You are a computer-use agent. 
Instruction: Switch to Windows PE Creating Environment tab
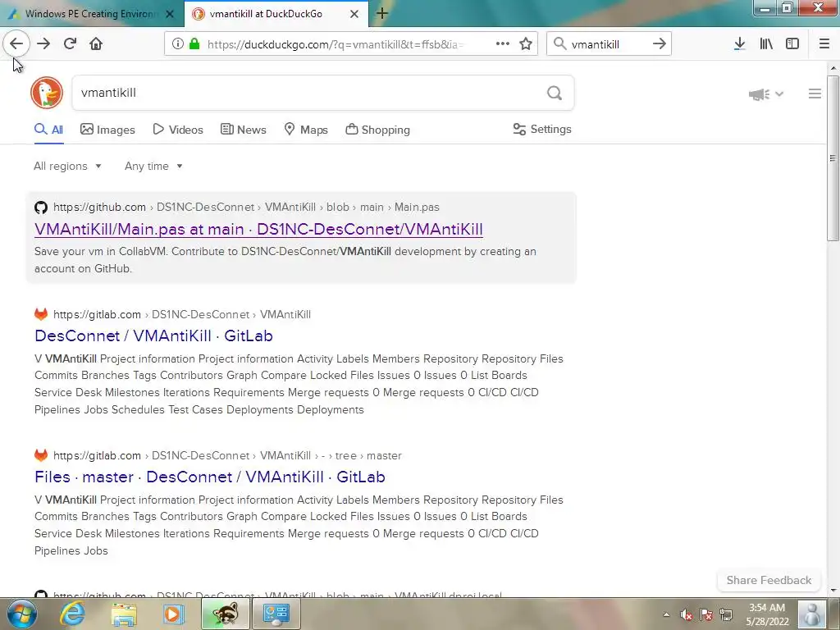[91, 15]
